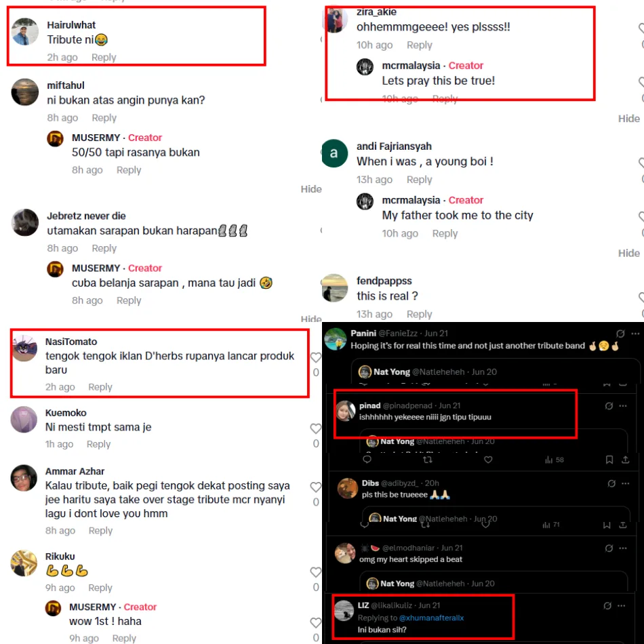Screen dimensions: 644x644
Task: Collapse replies under andi Fajriansyah's comment
Action: tap(628, 253)
